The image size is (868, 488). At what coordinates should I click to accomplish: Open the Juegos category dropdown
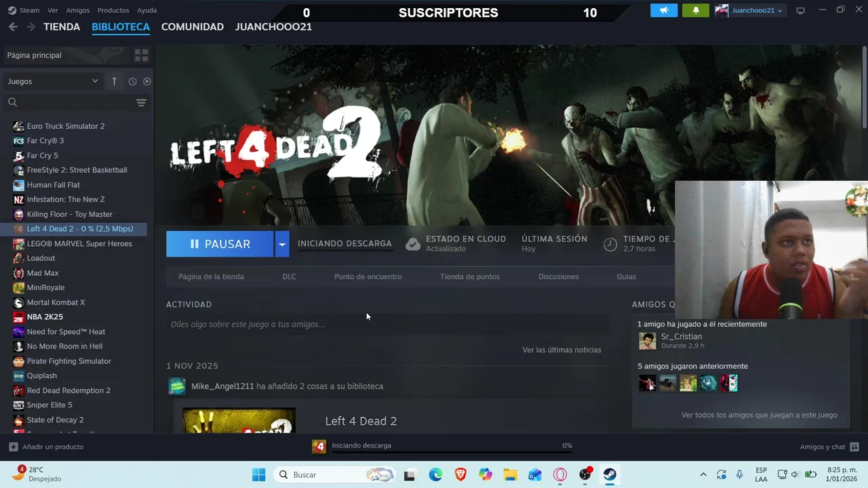53,81
